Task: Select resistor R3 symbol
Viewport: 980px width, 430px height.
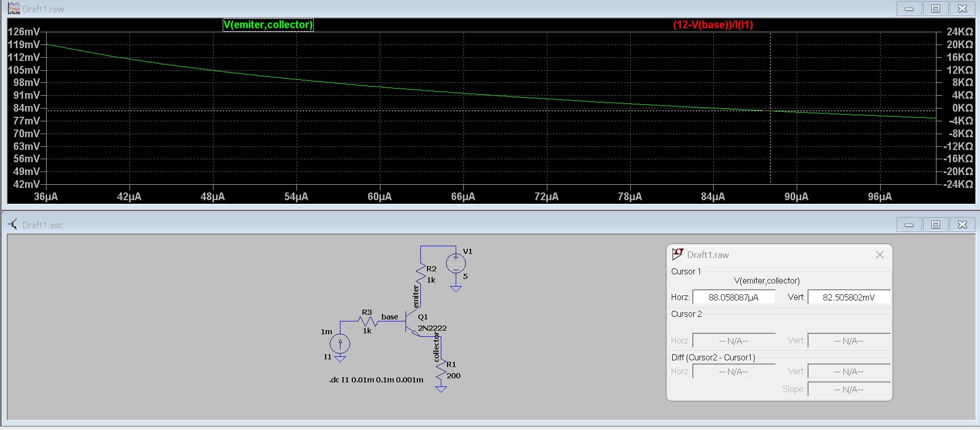Action: (x=368, y=321)
